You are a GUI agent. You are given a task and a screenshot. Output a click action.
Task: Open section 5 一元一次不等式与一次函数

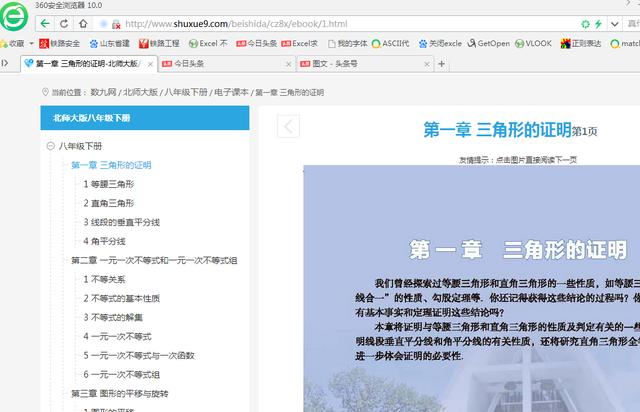(x=139, y=356)
